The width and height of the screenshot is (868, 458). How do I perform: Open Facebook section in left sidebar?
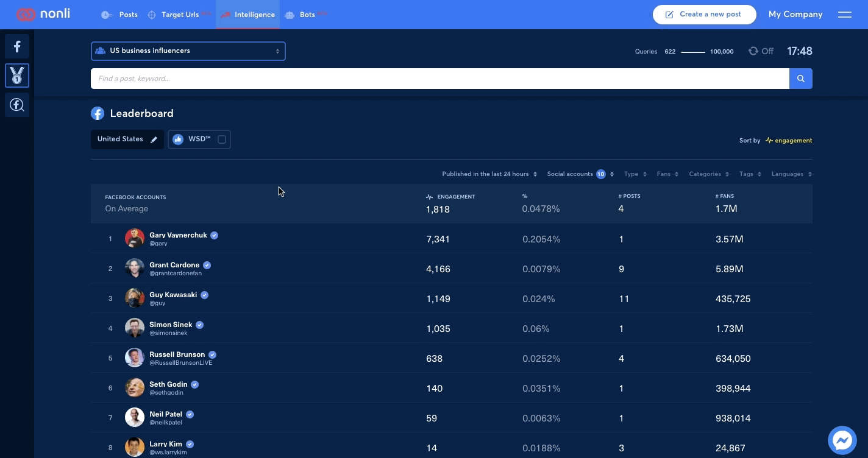[17, 46]
